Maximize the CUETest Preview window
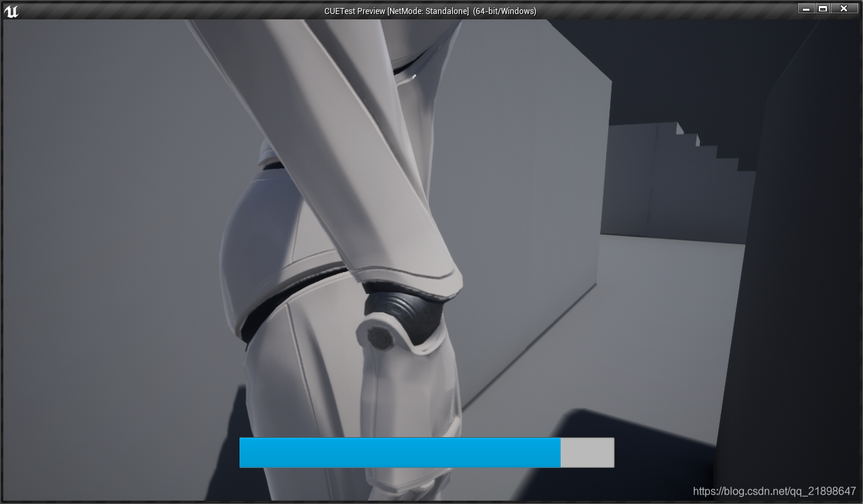863x504 pixels. [x=823, y=9]
